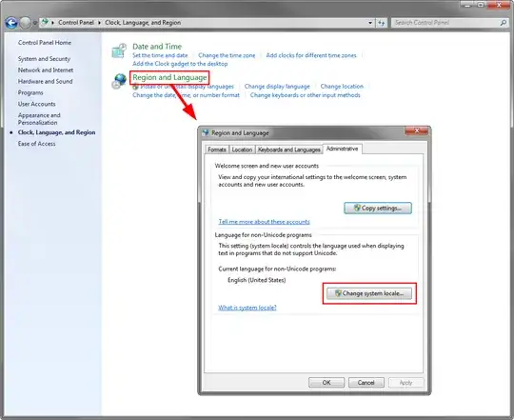The image size is (514, 420).
Task: Go to Hardware and Sound category
Action: click(46, 81)
